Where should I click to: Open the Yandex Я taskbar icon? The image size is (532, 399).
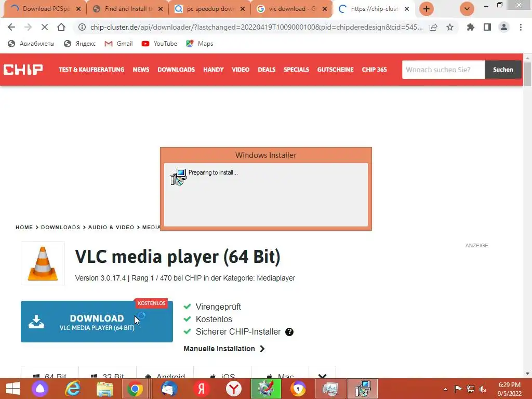[x=202, y=389]
